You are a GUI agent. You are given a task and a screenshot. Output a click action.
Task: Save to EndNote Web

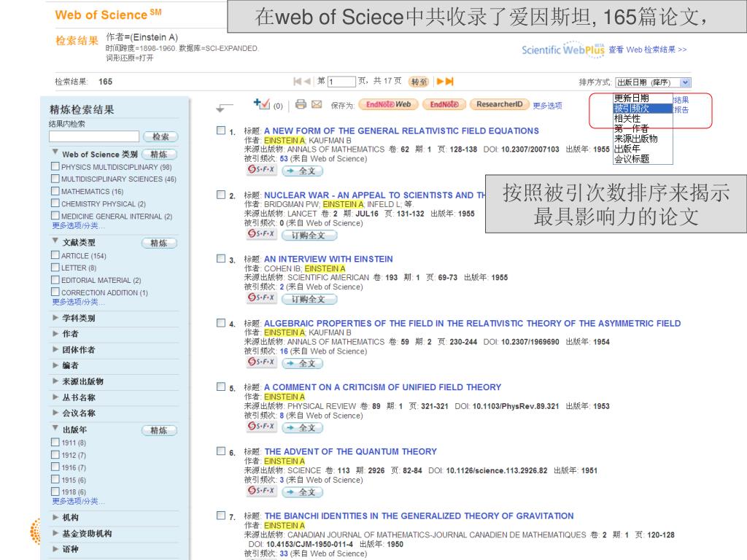click(388, 104)
